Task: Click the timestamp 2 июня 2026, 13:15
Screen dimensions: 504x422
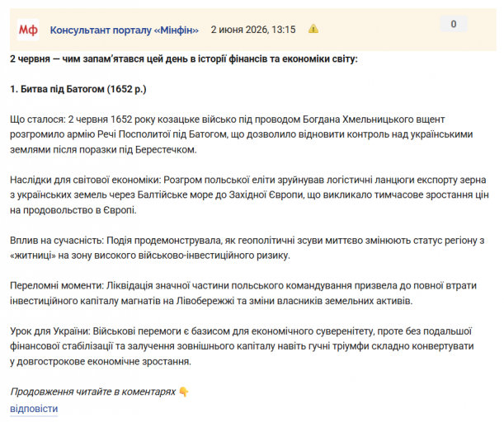Action: [x=253, y=30]
